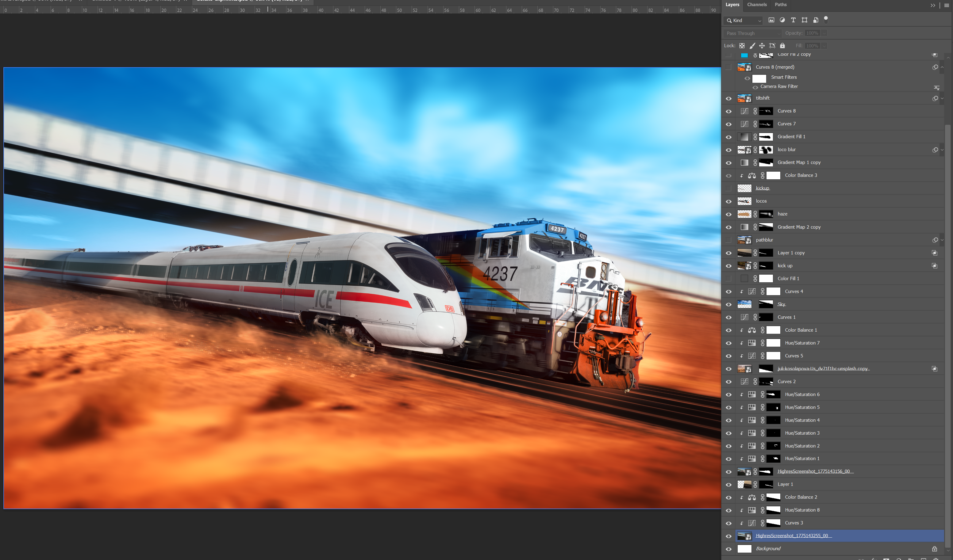Show the hidden Curves 8 (merged) layer
The height and width of the screenshot is (560, 953).
[728, 67]
